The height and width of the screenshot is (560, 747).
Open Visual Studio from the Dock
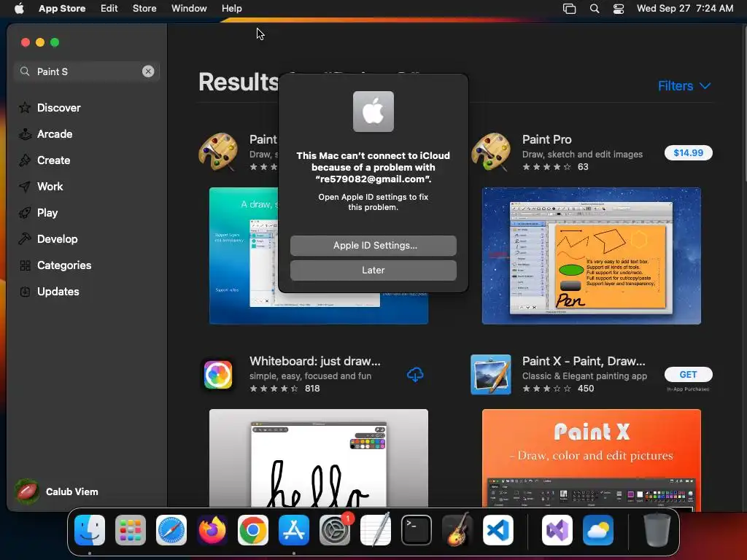(x=557, y=530)
